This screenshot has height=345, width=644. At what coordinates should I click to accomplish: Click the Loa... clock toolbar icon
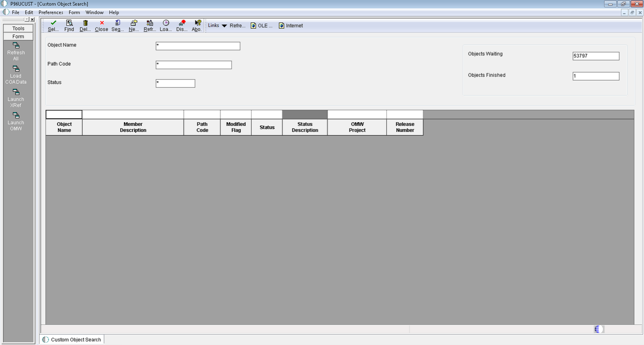[x=166, y=23]
